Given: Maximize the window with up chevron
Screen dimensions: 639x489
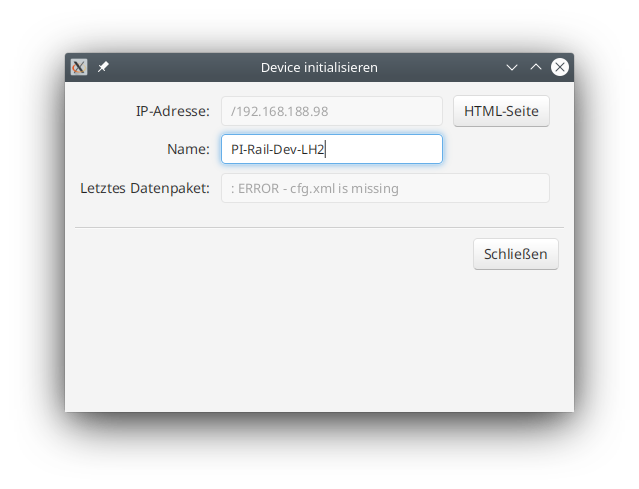Looking at the screenshot, I should coord(536,67).
